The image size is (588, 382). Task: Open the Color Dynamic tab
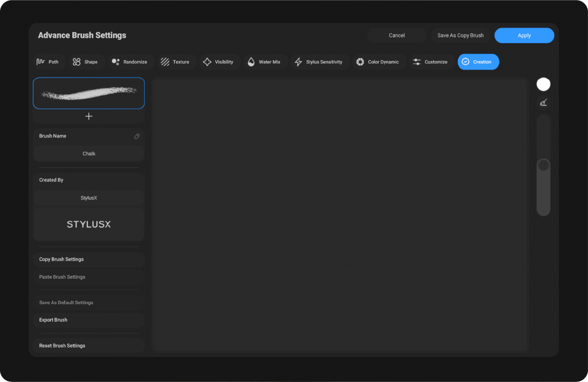(377, 62)
